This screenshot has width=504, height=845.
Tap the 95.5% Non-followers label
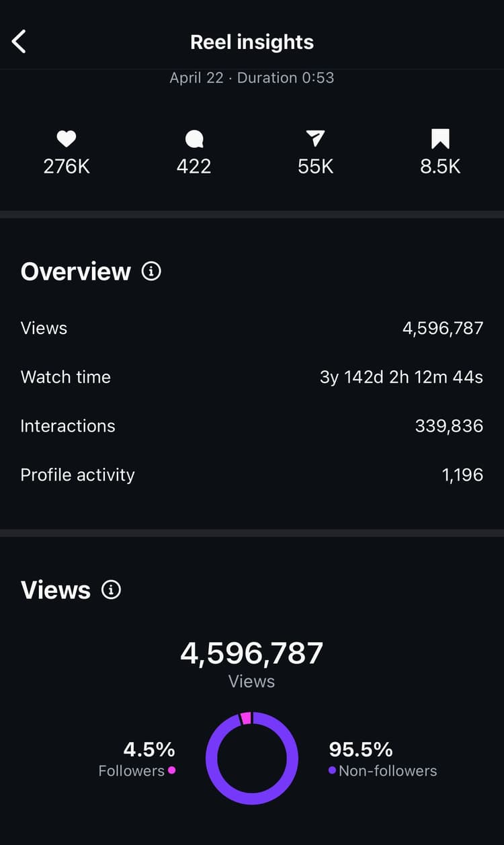(x=361, y=749)
